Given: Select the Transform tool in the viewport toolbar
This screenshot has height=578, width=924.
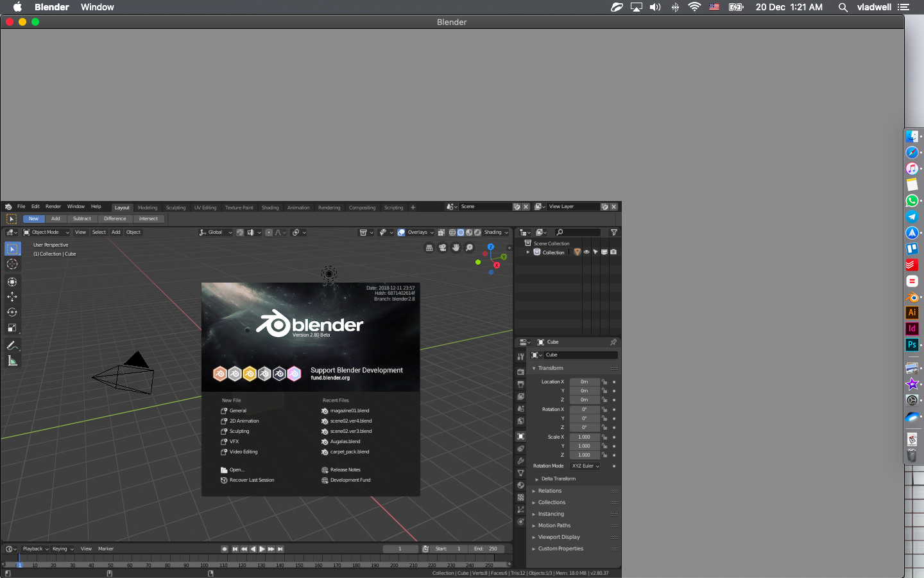Looking at the screenshot, I should point(12,282).
